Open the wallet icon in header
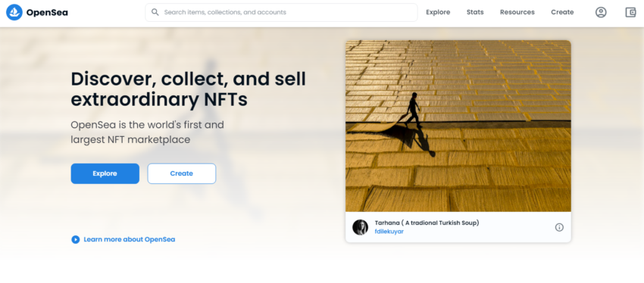This screenshot has height=283, width=644. pos(630,12)
